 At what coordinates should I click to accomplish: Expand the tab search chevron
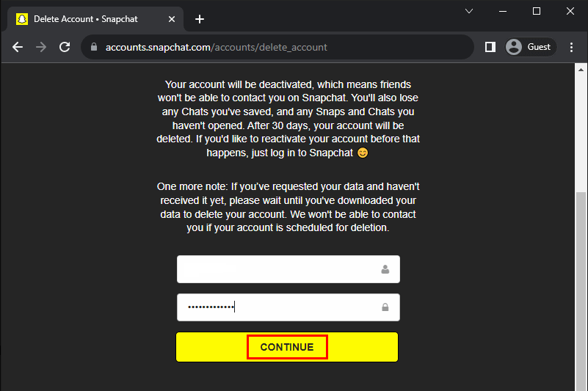click(470, 11)
